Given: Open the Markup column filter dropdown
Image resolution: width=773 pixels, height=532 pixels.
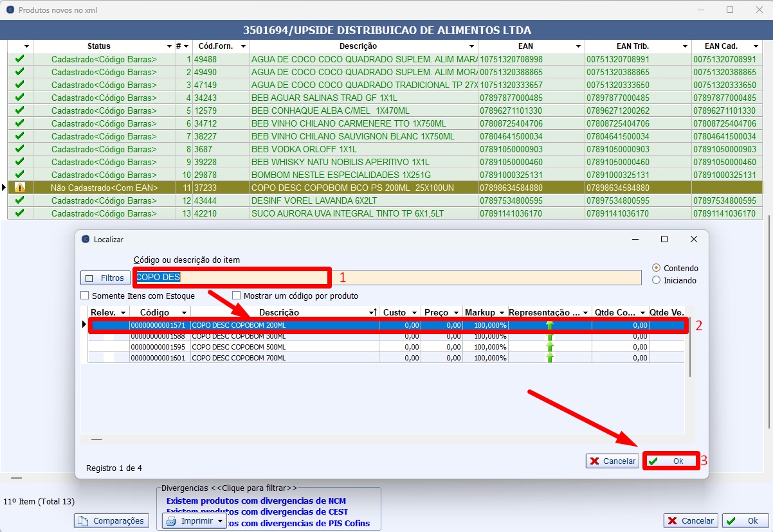Looking at the screenshot, I should (x=502, y=313).
